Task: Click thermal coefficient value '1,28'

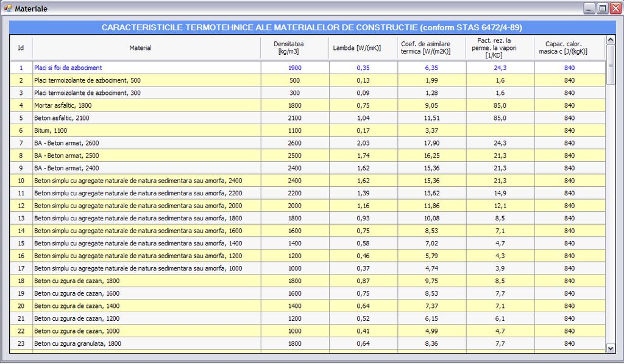Action: click(431, 93)
